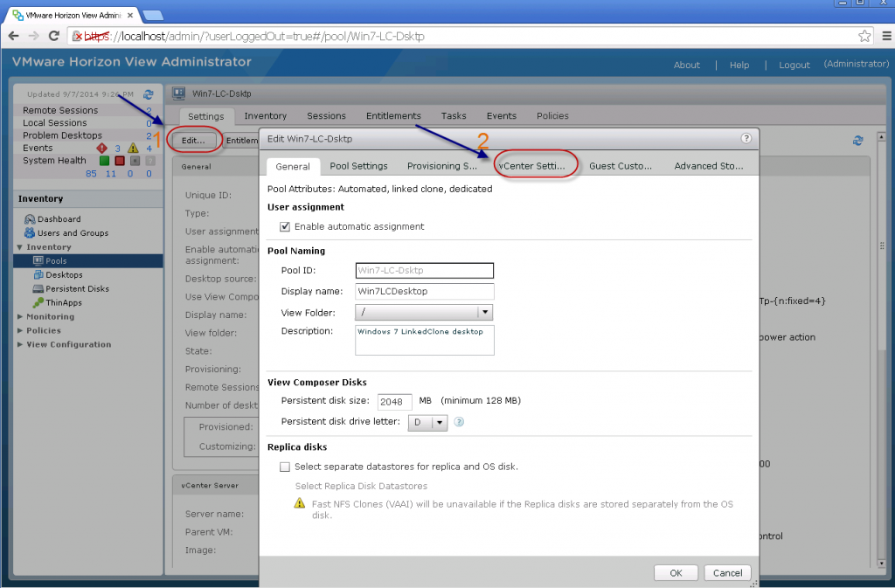Open the Help link in header

739,65
